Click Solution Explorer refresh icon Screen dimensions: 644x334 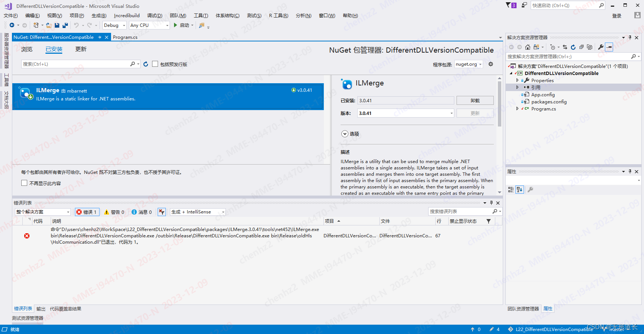573,47
